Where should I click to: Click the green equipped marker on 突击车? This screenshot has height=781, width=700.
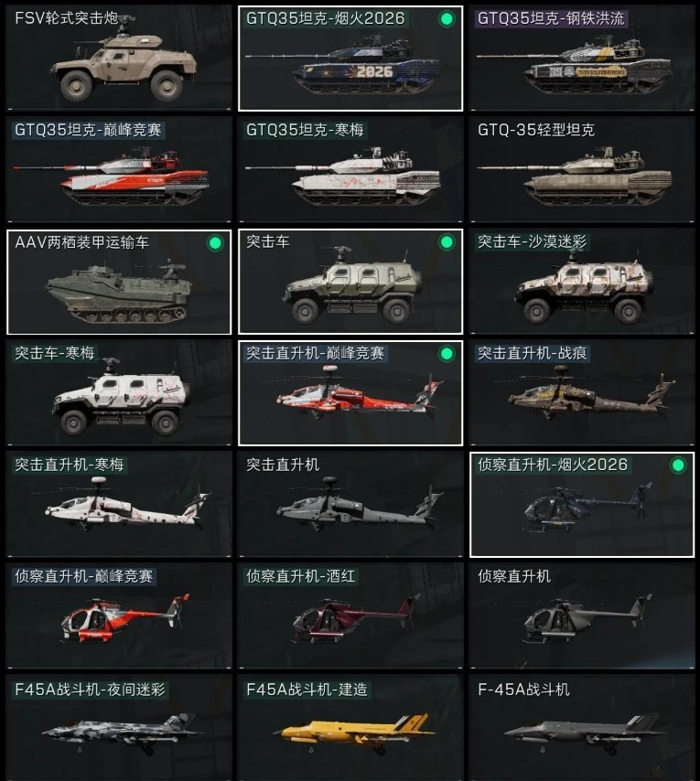[x=447, y=242]
